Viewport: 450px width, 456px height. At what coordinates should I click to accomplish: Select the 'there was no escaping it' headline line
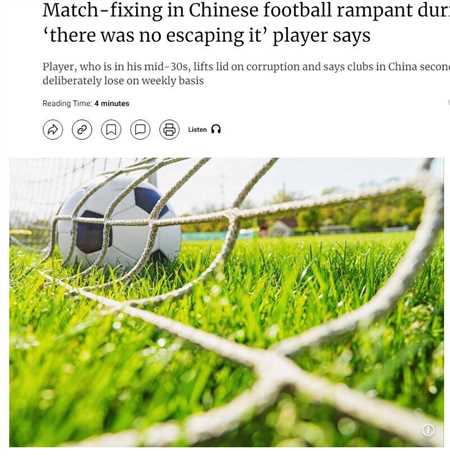pyautogui.click(x=206, y=35)
